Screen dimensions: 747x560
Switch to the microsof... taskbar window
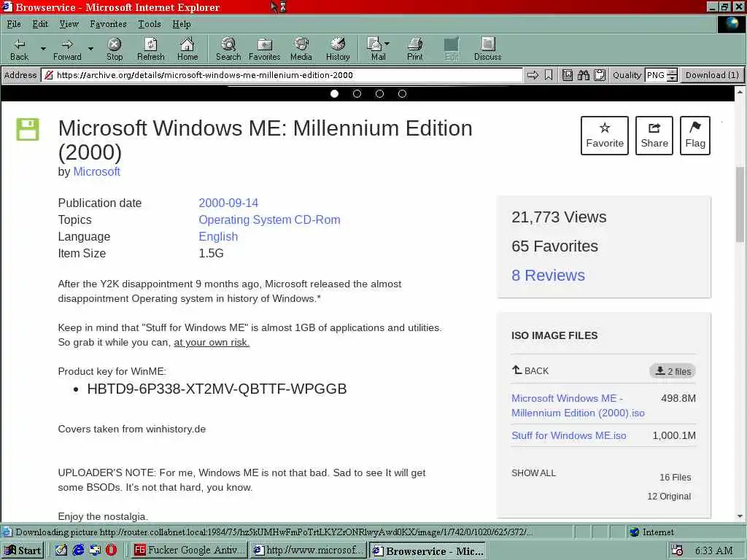308,550
